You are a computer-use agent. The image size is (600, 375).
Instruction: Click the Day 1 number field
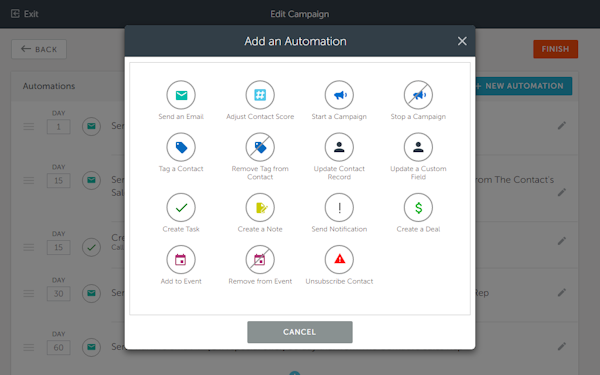pyautogui.click(x=59, y=127)
